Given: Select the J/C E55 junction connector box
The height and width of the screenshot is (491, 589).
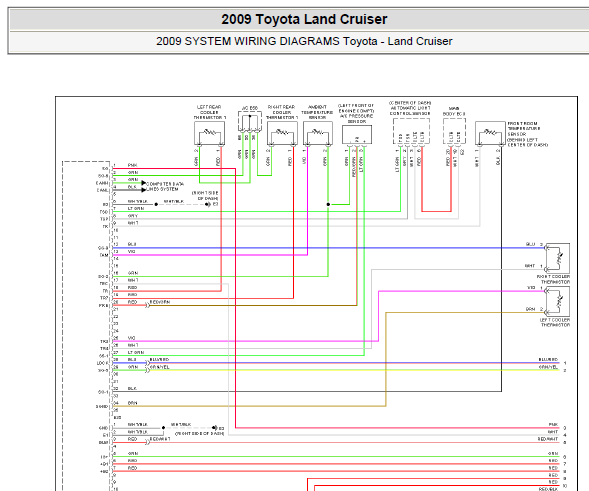Looking at the screenshot, I should coord(250,121).
